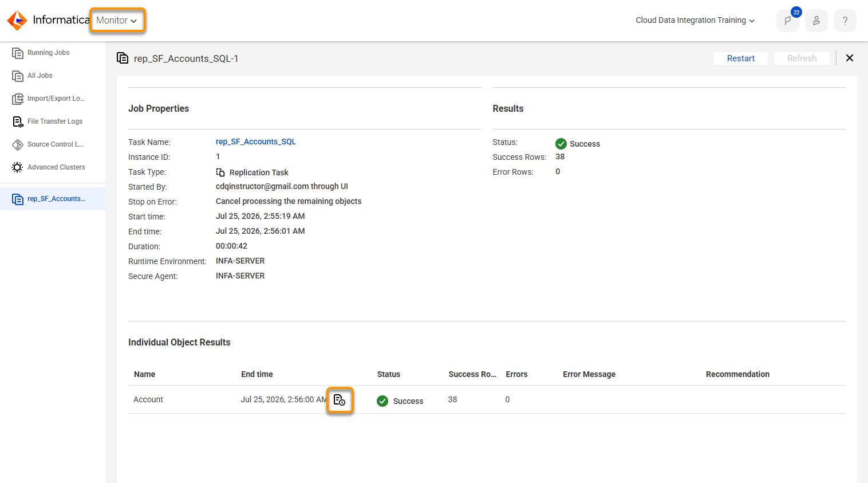Click the Status column header
Screen dimensions: 868x483
click(389, 374)
